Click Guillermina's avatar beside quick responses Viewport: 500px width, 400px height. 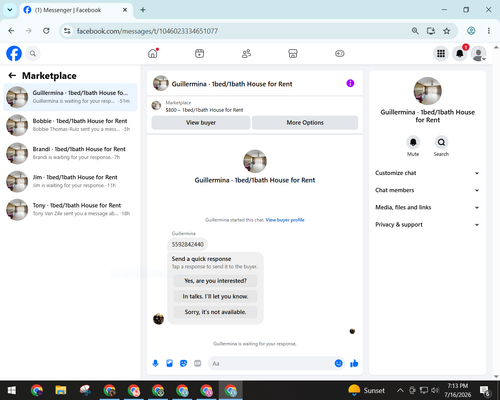click(x=159, y=319)
